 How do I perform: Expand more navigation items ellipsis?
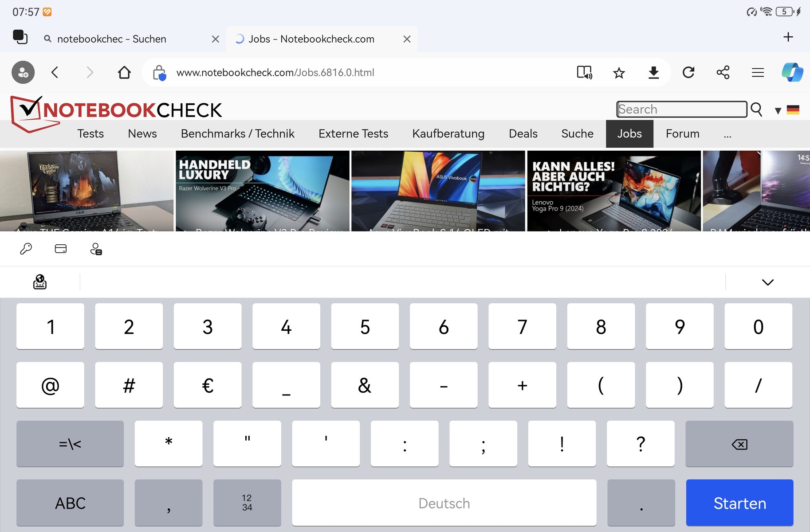coord(727,134)
